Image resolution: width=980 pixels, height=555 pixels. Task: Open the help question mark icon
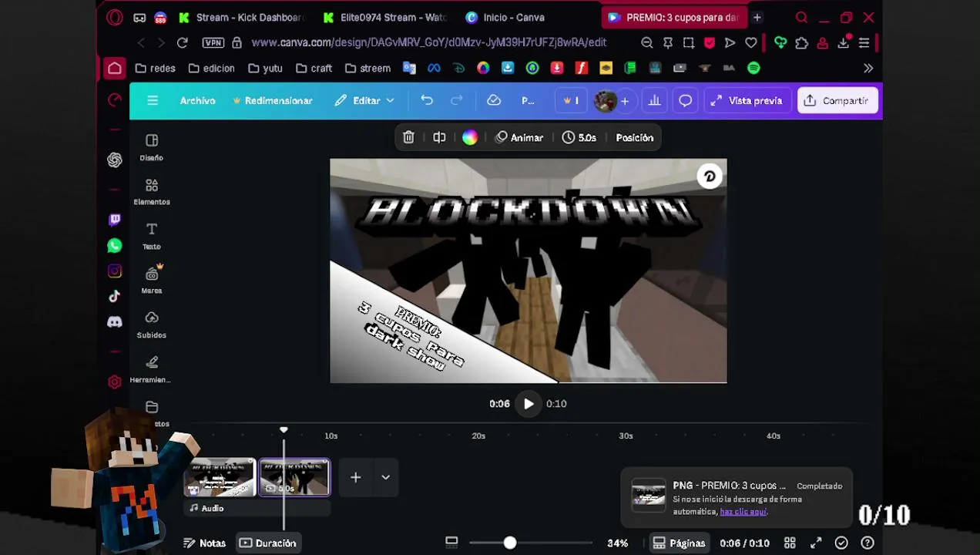point(868,543)
